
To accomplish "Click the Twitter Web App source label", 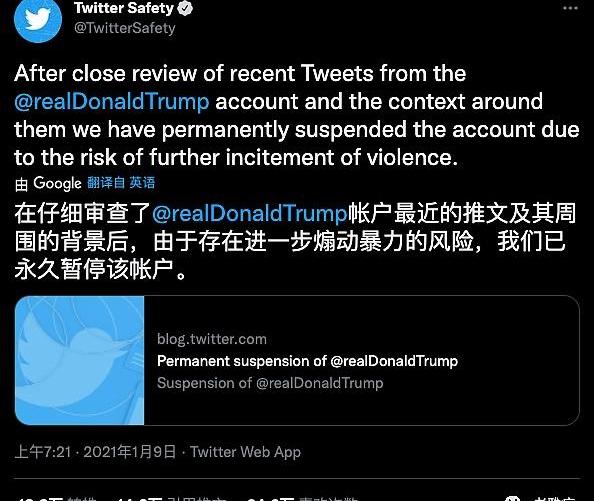I will pos(245,452).
